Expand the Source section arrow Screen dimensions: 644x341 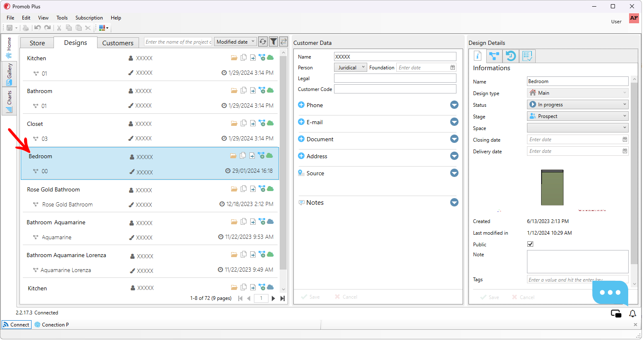coord(454,173)
